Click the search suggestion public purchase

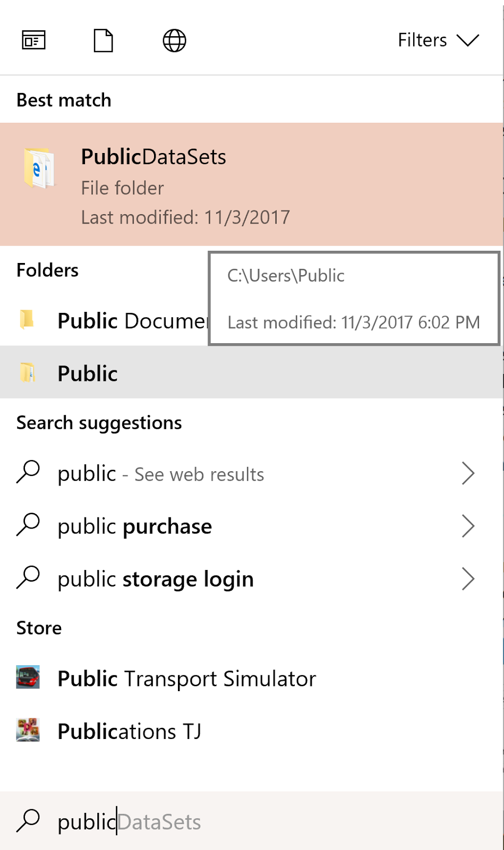(x=134, y=526)
